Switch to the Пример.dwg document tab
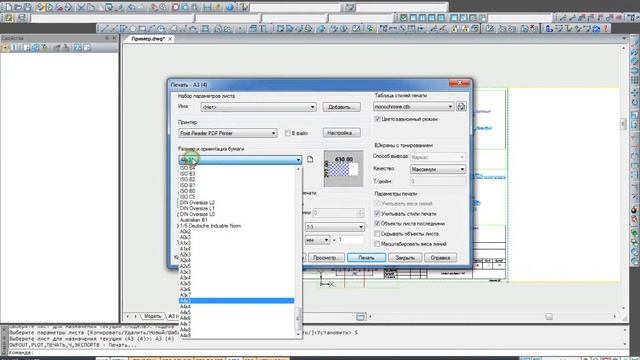Image resolution: width=640 pixels, height=360 pixels. click(x=148, y=39)
